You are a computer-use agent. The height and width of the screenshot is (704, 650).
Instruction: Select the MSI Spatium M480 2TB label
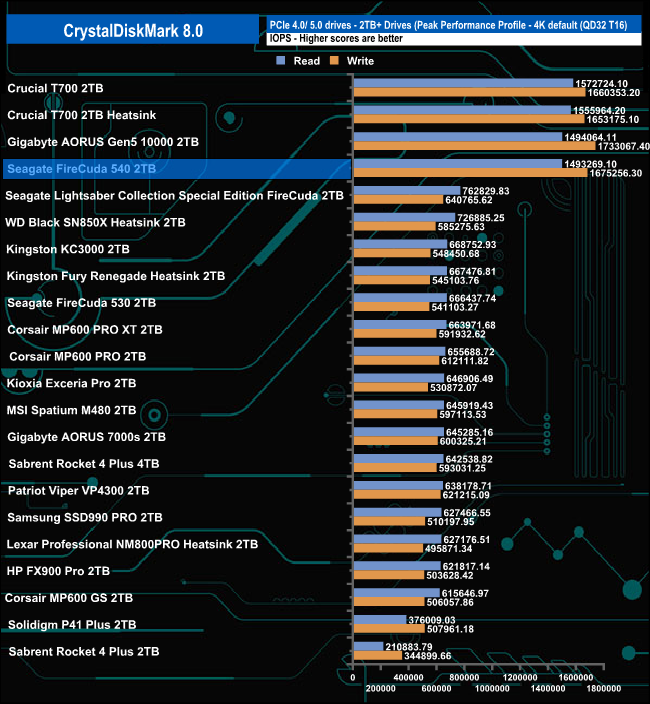coord(71,410)
